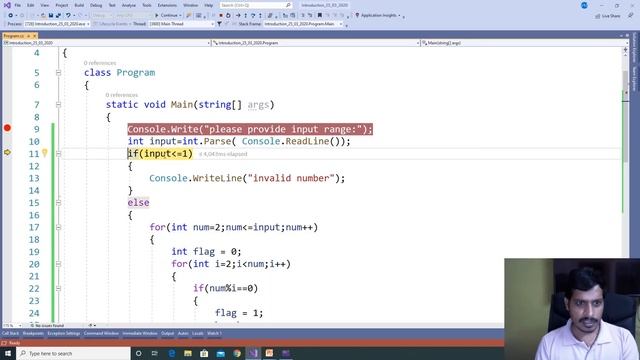The image size is (640, 360).
Task: Click the Step Into toolbar icon
Action: point(245,15)
